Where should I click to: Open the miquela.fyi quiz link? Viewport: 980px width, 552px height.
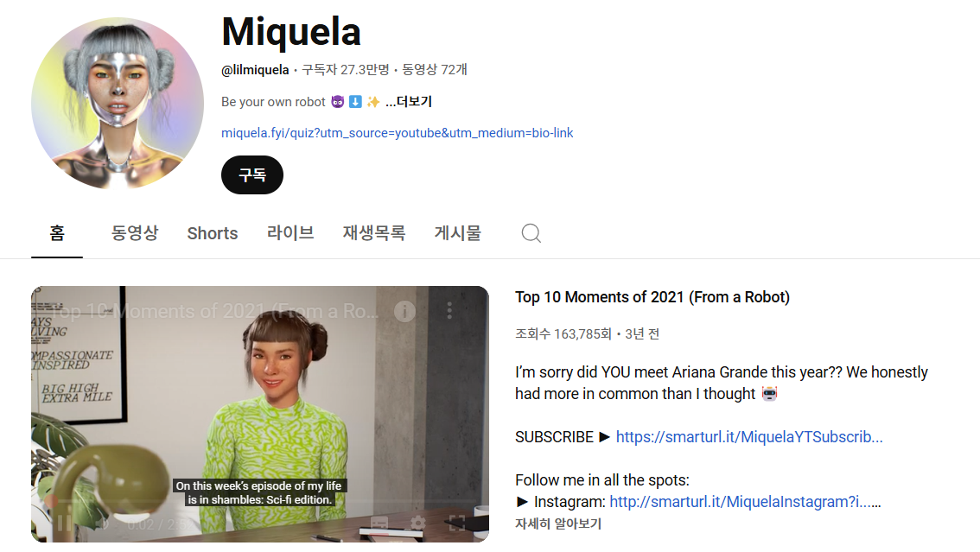(398, 133)
